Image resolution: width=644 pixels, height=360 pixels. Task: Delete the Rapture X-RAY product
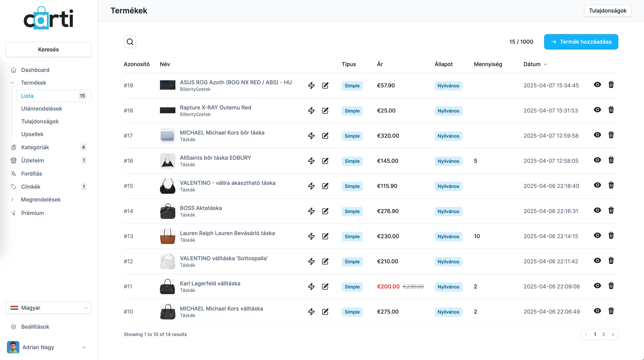pos(611,110)
